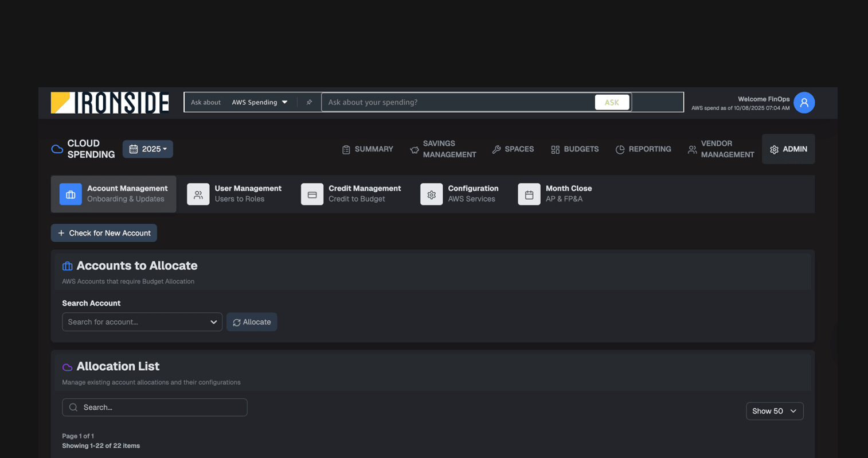Click the cloud icon next to Cloud Spending
Screen dimensions: 868x458
57,149
